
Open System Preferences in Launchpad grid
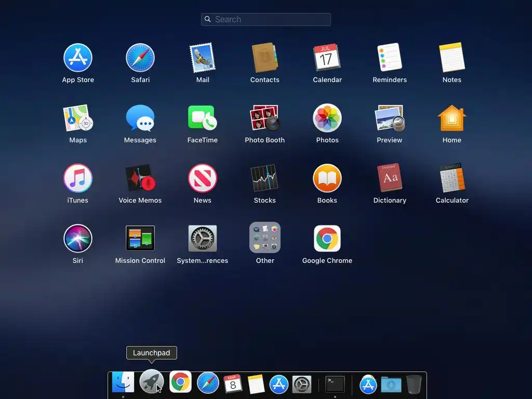(202, 238)
